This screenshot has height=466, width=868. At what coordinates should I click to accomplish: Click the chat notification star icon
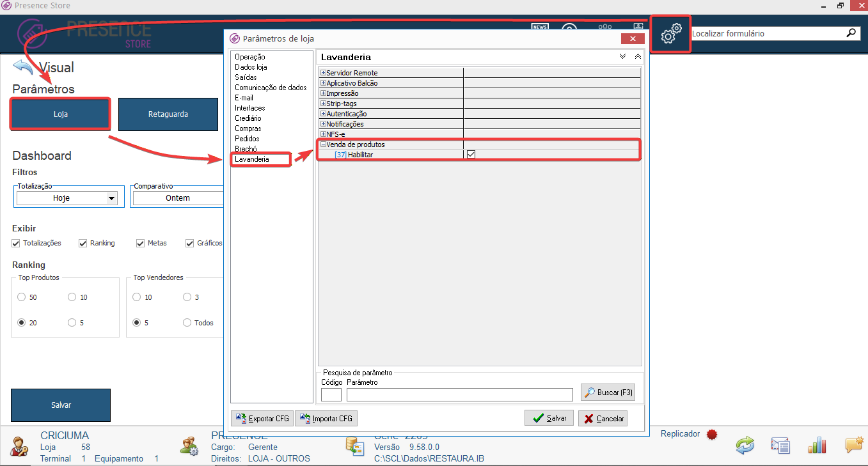855,445
